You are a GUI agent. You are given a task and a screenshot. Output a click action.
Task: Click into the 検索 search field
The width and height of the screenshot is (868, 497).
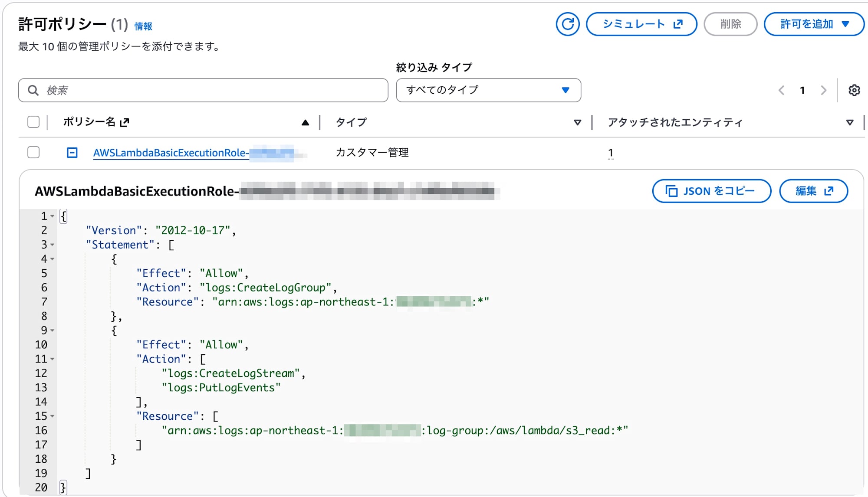[208, 90]
